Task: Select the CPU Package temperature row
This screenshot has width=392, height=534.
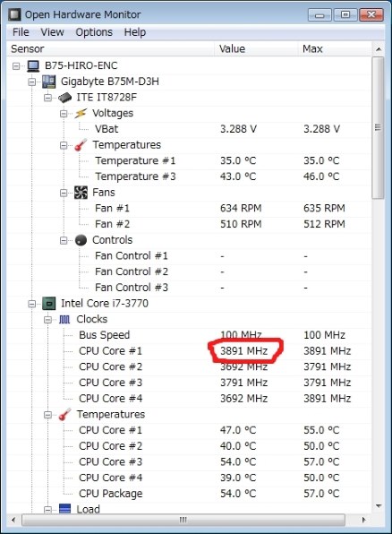Action: [189, 494]
